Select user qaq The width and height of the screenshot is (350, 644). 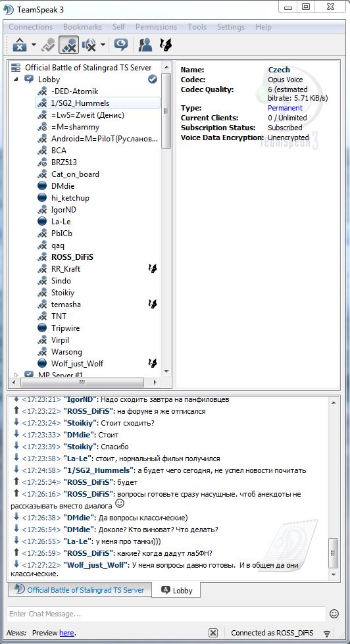coord(58,245)
